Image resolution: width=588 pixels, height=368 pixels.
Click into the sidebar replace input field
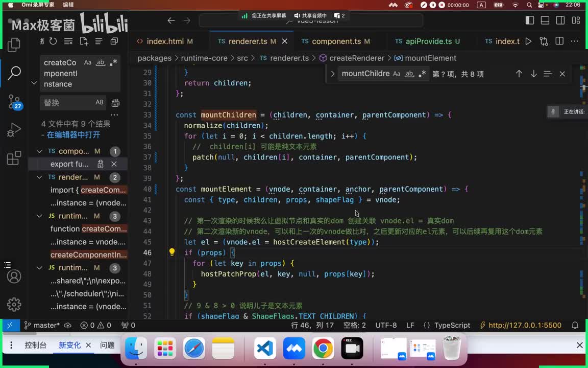point(66,103)
